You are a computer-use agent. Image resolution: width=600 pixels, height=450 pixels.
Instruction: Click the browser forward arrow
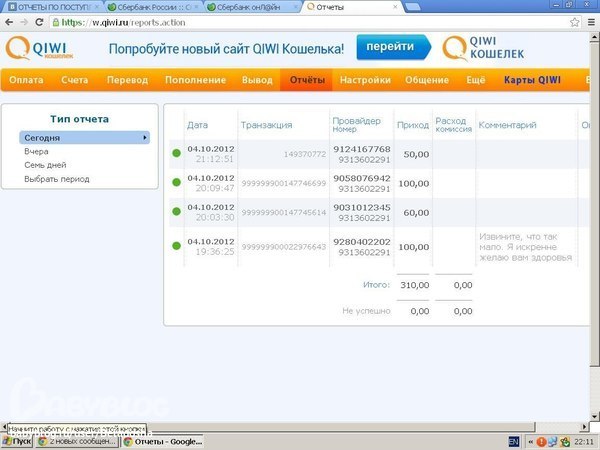pyautogui.click(x=24, y=22)
